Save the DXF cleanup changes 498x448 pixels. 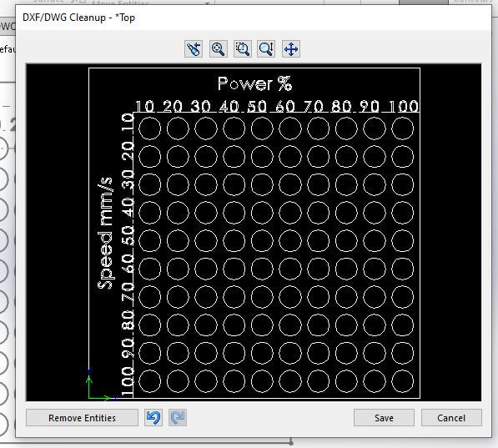pos(384,418)
